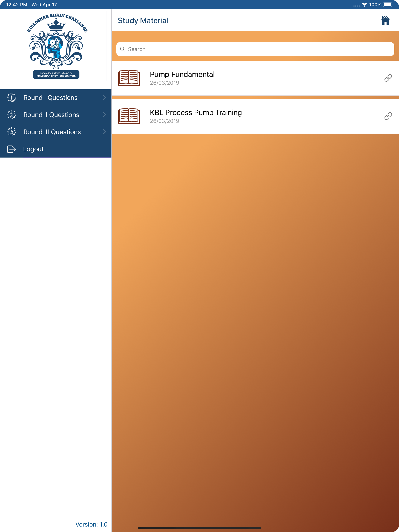Image resolution: width=399 pixels, height=532 pixels.
Task: Click the Logout arrow icon
Action: pos(11,149)
